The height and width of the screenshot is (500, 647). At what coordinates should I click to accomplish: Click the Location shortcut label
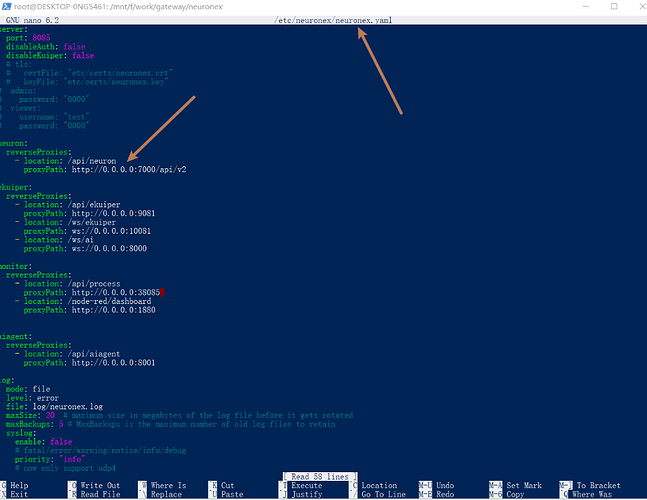tap(379, 485)
